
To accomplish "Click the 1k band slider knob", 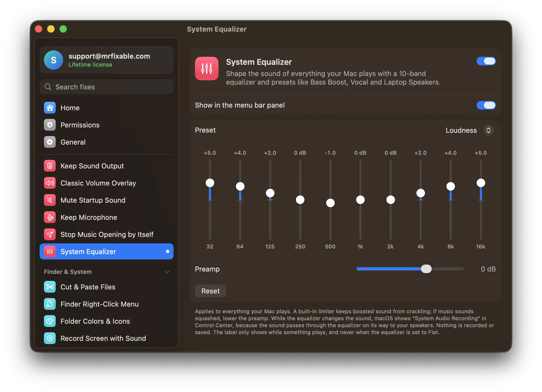I will [x=360, y=200].
